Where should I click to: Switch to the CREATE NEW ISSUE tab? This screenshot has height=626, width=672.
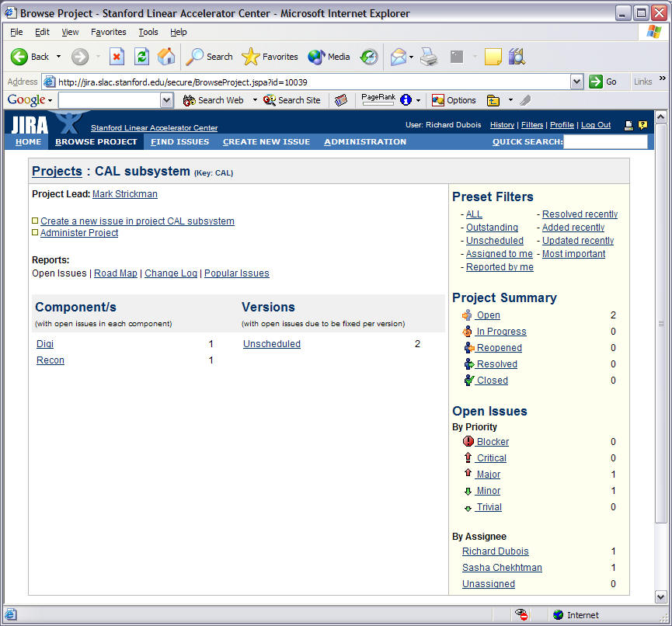266,142
